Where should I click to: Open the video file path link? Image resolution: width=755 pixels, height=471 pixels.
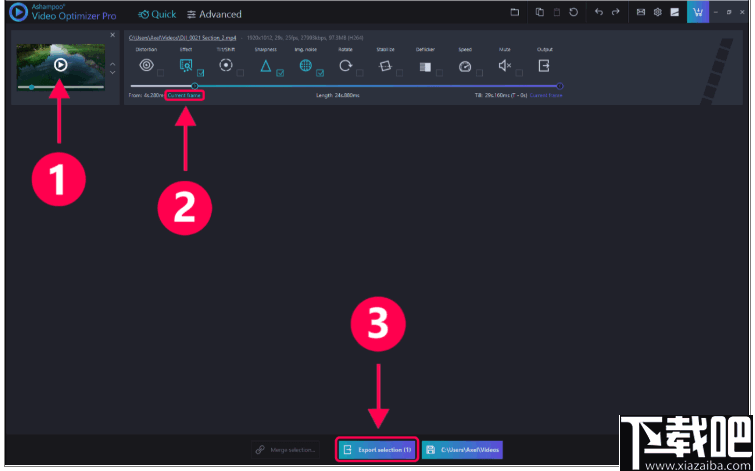(182, 38)
